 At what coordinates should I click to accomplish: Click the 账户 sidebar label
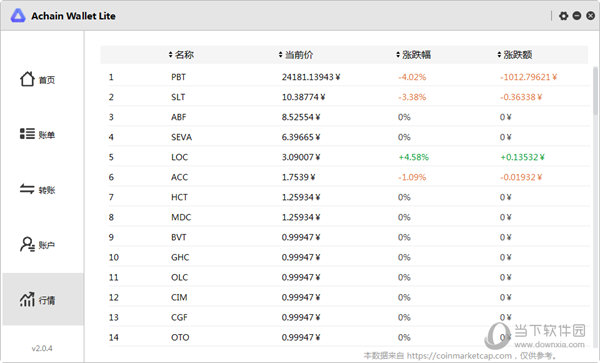click(x=47, y=245)
